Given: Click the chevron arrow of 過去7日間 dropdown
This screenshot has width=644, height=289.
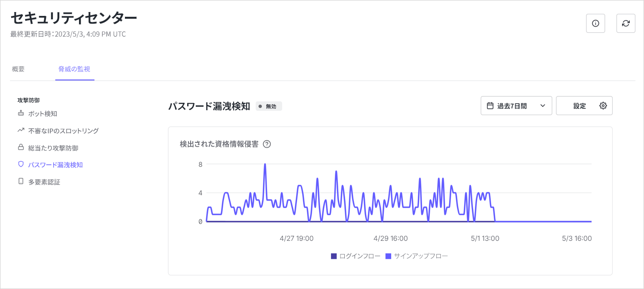Looking at the screenshot, I should point(542,106).
